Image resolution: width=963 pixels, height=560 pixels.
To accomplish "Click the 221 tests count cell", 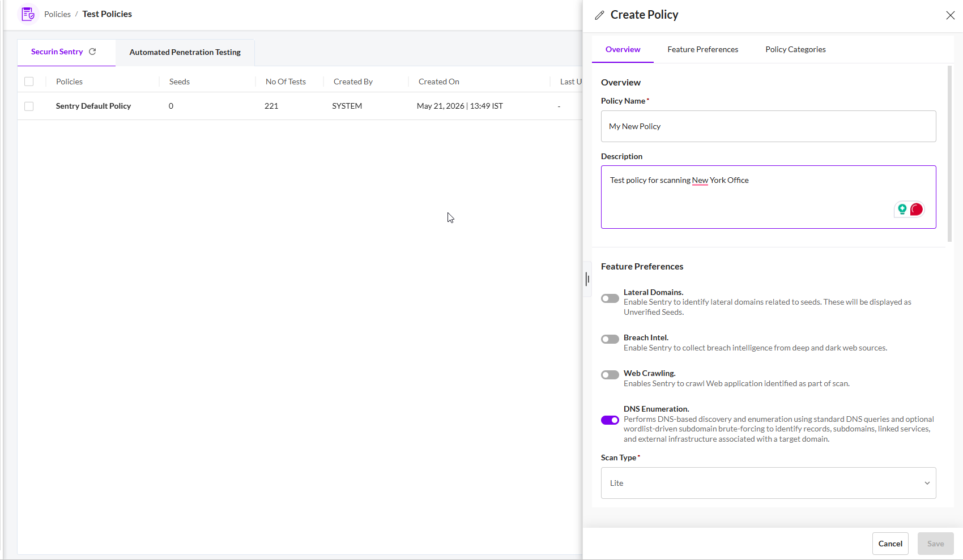I will pos(271,106).
